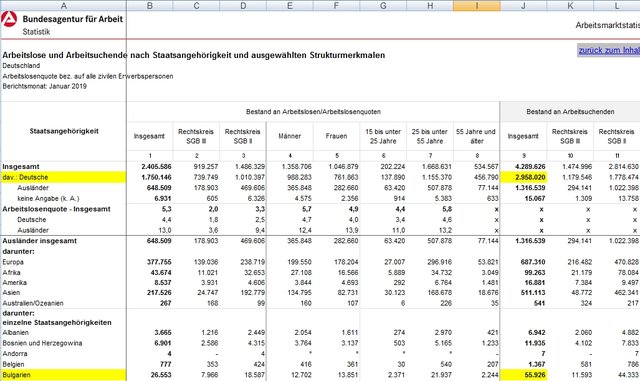
Task: Click the value 4.289.626 under Arbeitsuchenden
Action: 530,167
